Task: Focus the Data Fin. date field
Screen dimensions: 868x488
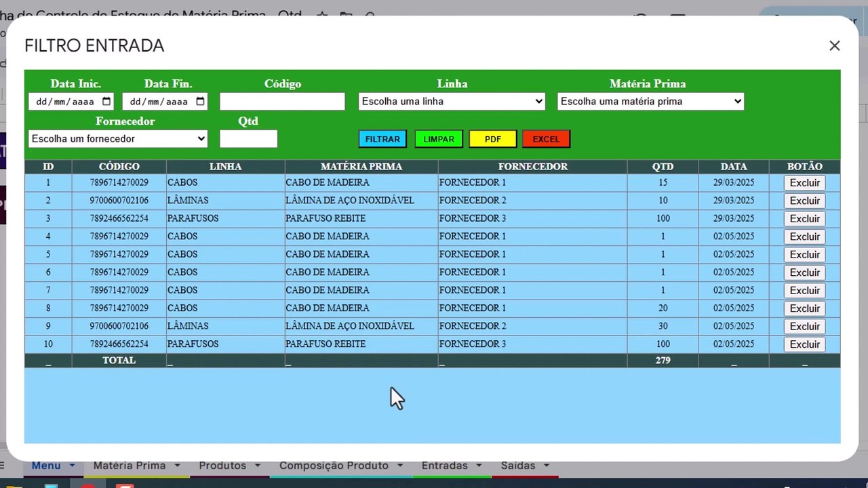Action: pyautogui.click(x=165, y=102)
